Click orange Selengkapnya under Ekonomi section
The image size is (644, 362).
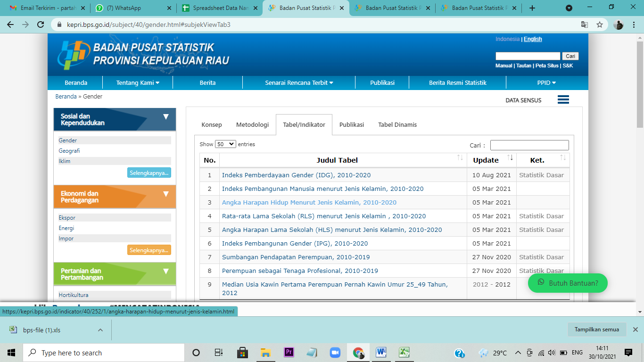149,250
